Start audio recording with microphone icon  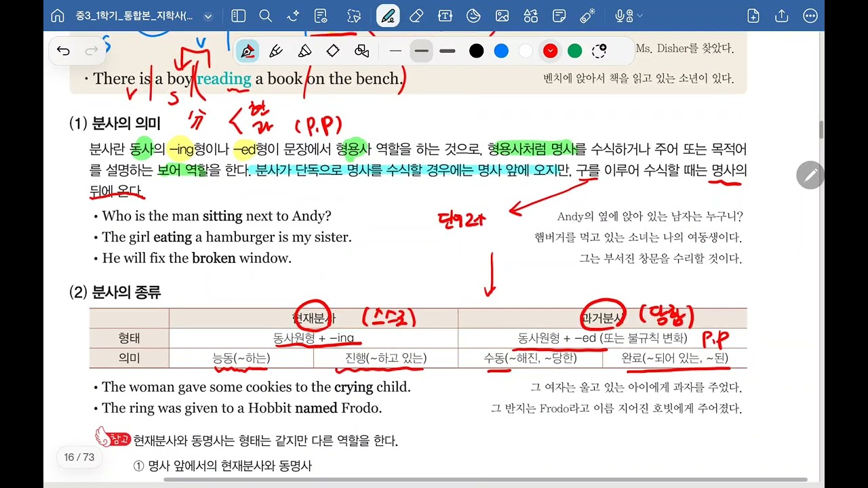(620, 16)
